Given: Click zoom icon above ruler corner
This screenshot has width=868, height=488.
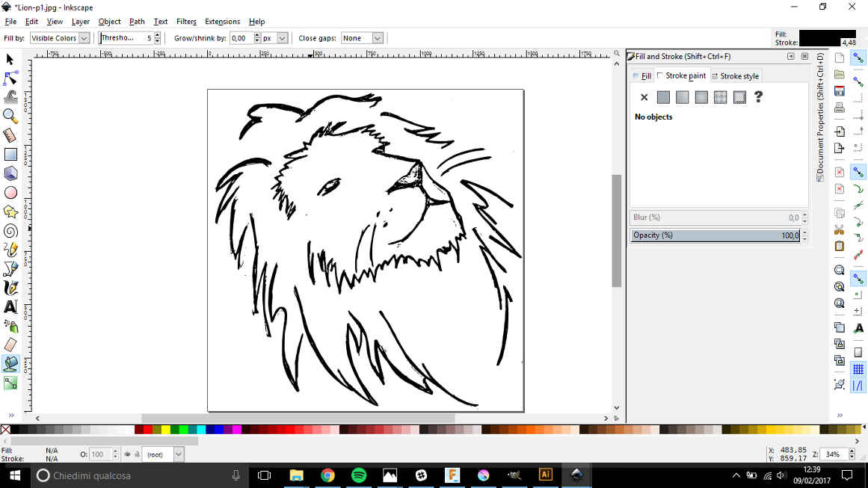Looking at the screenshot, I should tap(617, 53).
